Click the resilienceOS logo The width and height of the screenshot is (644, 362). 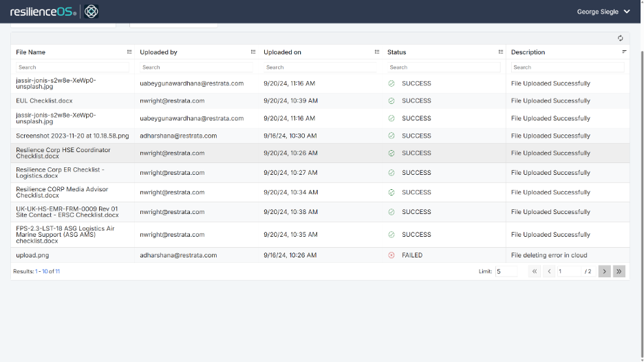tap(43, 12)
